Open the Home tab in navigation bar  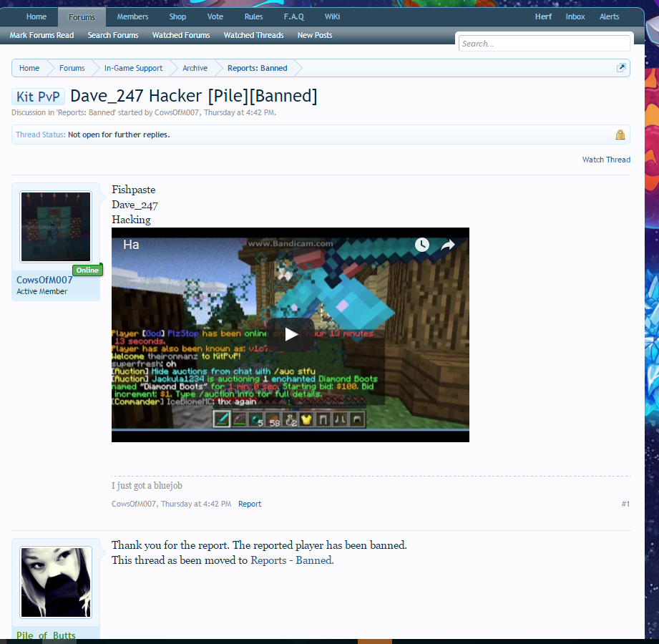[36, 16]
